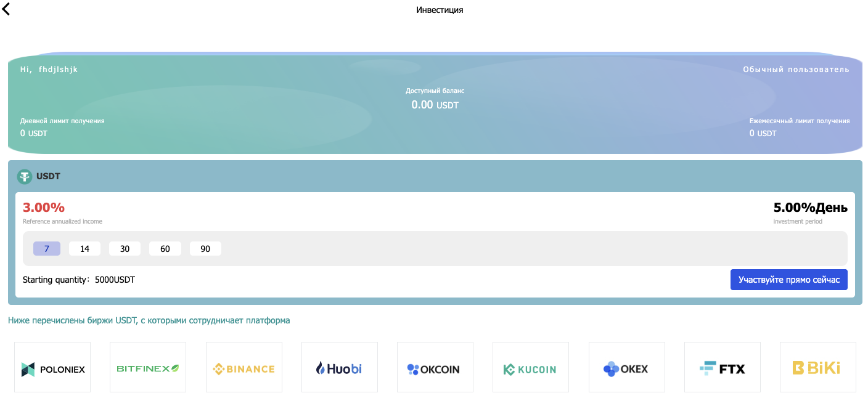Viewport: 868px width, 401px height.
Task: Click the Инвестиция page title
Action: click(x=440, y=10)
